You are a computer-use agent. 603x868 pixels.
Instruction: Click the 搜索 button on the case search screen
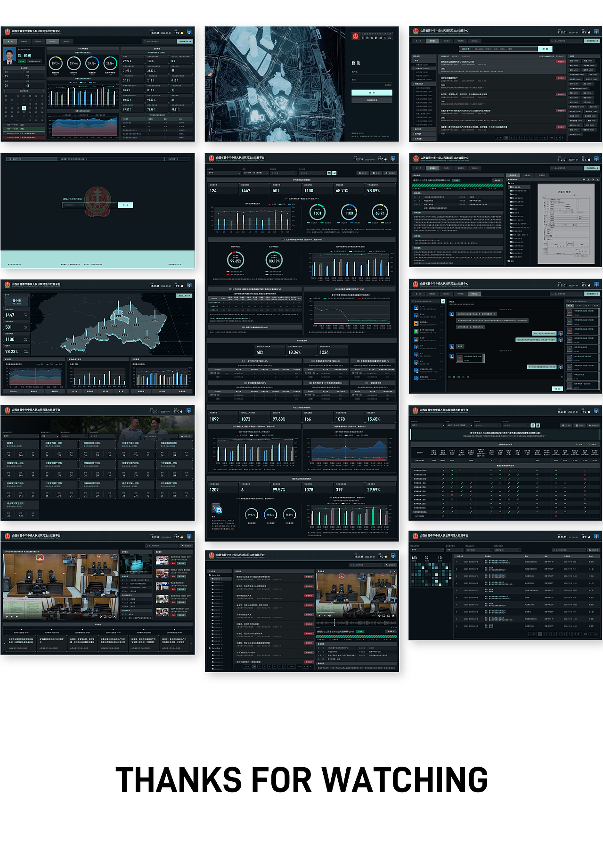tap(546, 49)
